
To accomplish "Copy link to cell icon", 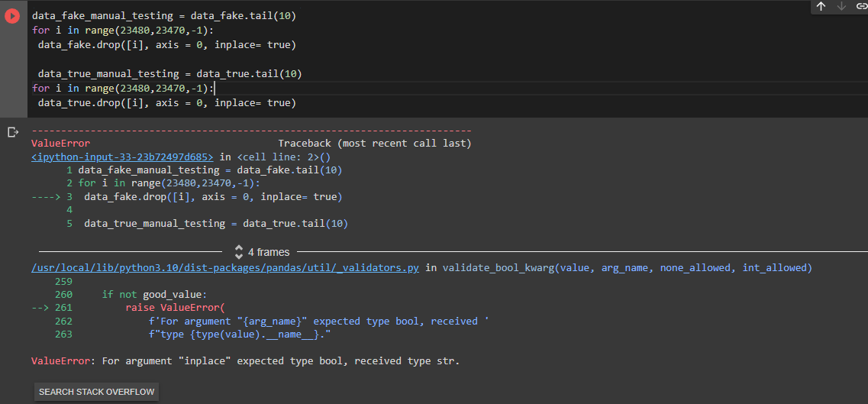I will 861,6.
